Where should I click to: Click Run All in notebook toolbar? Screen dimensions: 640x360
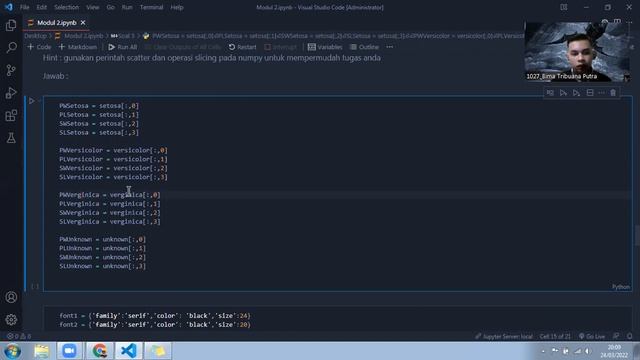point(123,47)
